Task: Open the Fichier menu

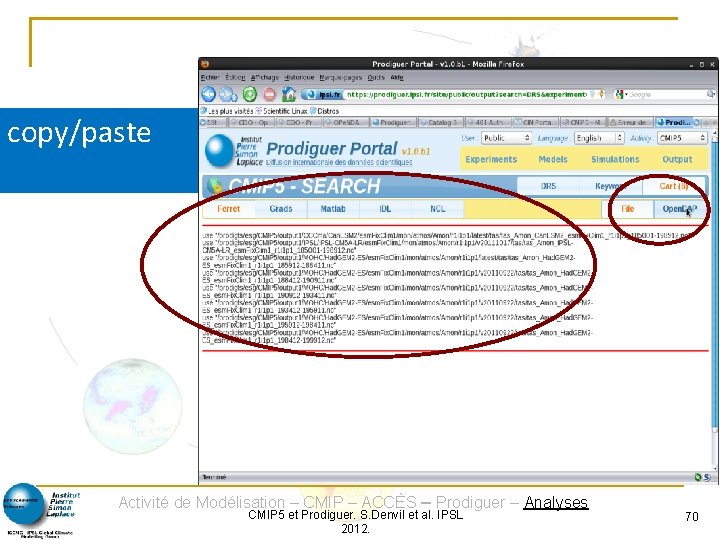Action: click(210, 78)
